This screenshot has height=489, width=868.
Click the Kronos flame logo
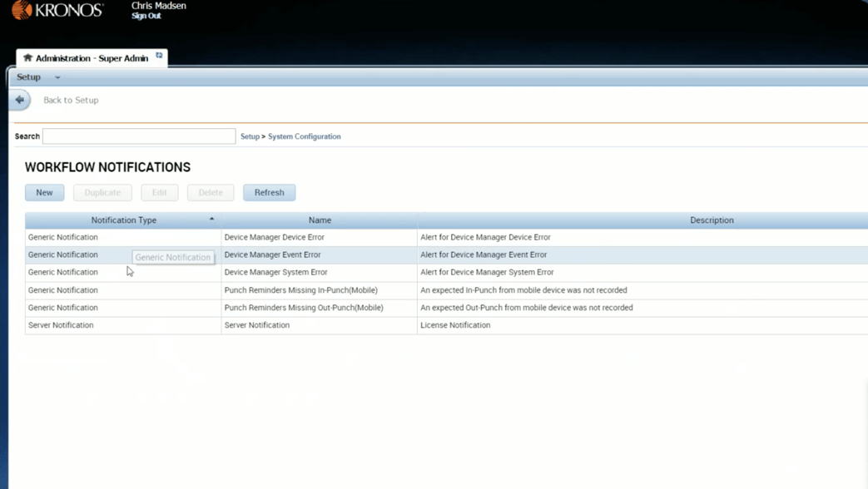tap(21, 12)
